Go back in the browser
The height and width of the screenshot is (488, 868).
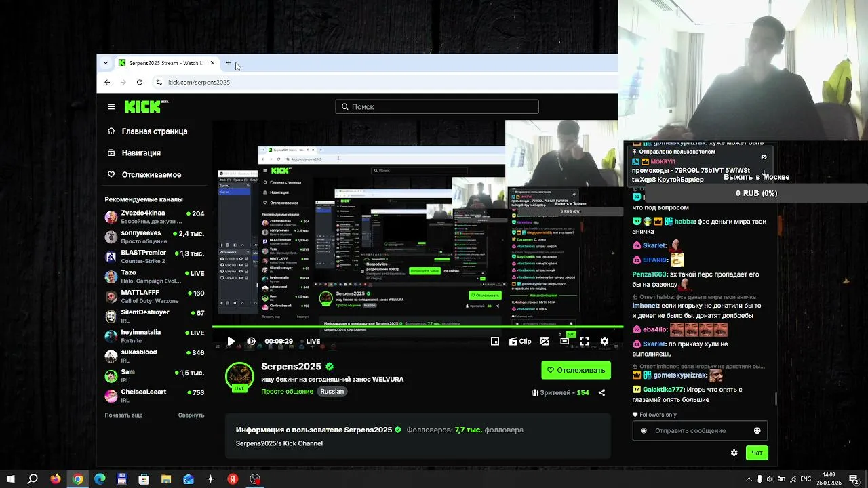pyautogui.click(x=107, y=82)
